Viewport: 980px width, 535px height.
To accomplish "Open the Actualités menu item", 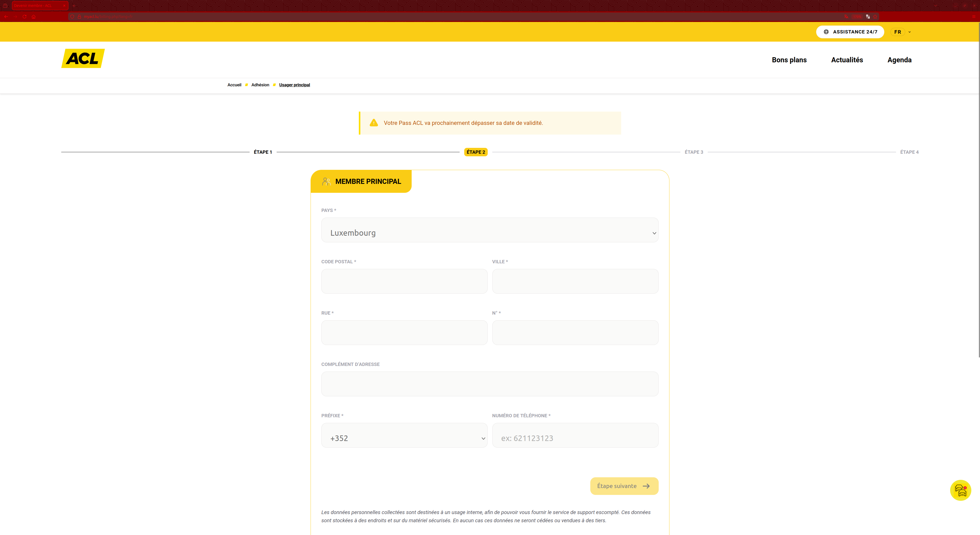I will [x=847, y=60].
